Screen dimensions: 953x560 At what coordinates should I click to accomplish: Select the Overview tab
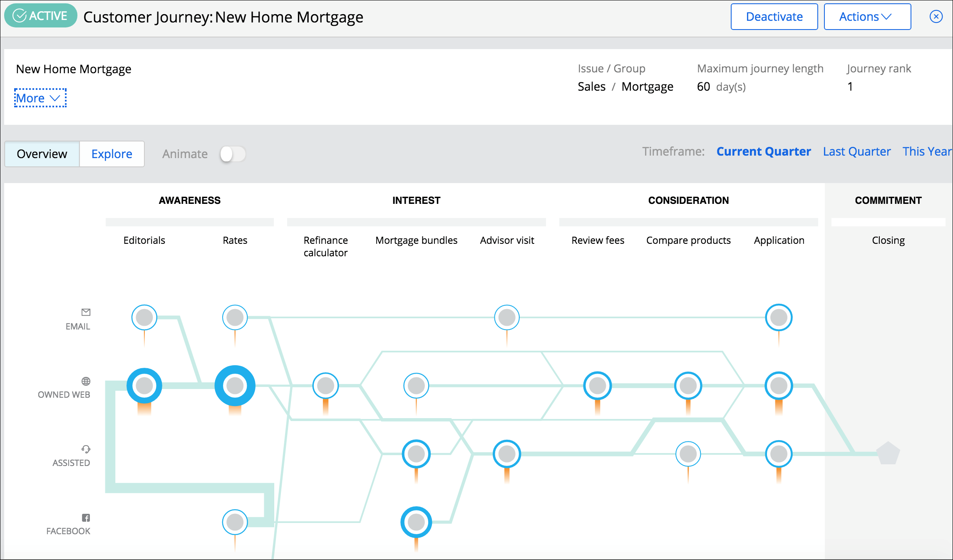41,153
